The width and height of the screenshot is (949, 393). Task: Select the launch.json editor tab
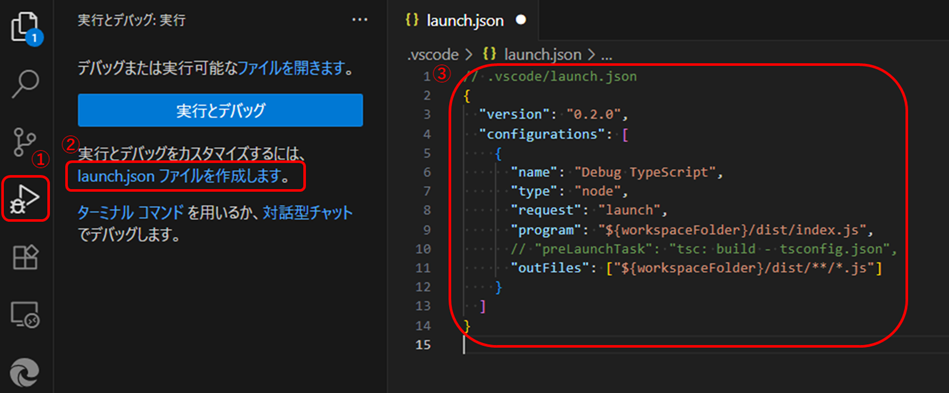pos(464,20)
